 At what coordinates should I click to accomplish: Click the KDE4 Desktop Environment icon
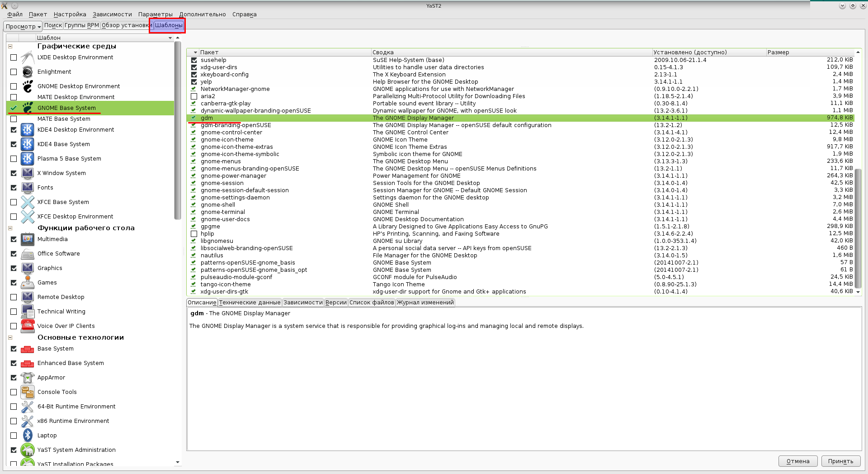(x=28, y=130)
